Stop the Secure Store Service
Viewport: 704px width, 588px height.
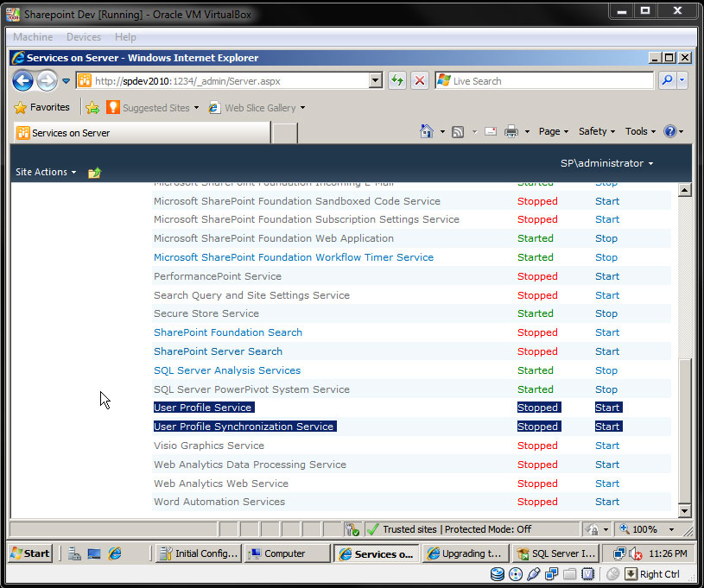[606, 313]
